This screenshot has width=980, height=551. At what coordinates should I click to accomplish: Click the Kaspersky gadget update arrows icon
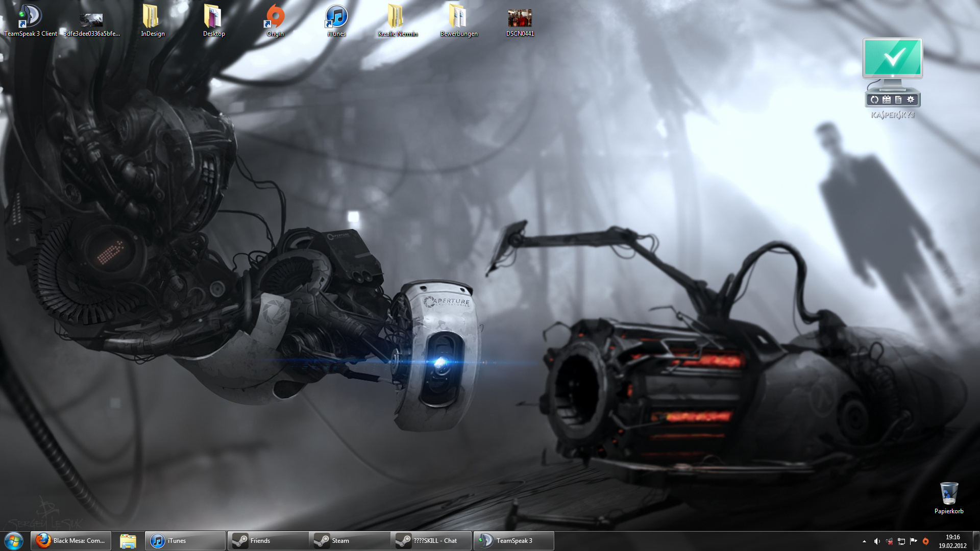pos(874,100)
